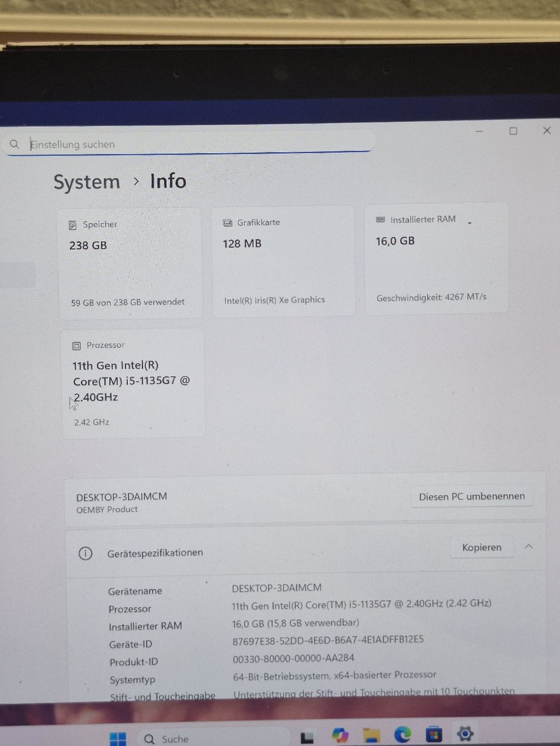This screenshot has width=560, height=746.
Task: Click the Produkt-ID value 00330-80000-00000-AA284
Action: click(294, 658)
